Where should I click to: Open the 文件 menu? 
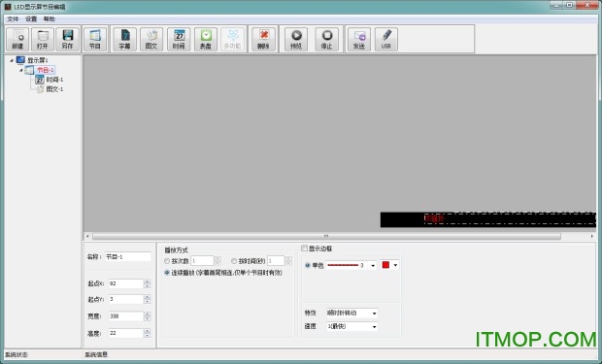(13, 18)
